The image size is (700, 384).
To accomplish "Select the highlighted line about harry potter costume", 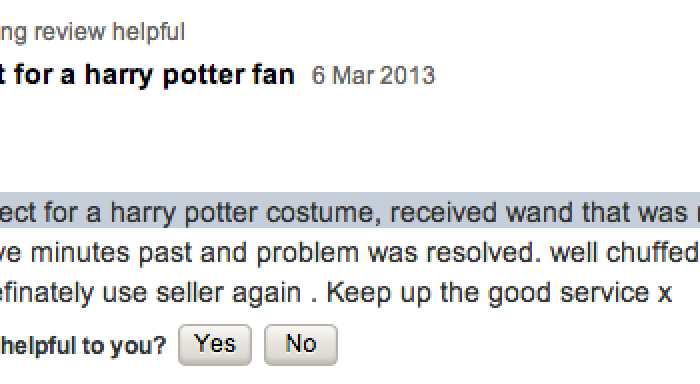I will click(x=350, y=212).
